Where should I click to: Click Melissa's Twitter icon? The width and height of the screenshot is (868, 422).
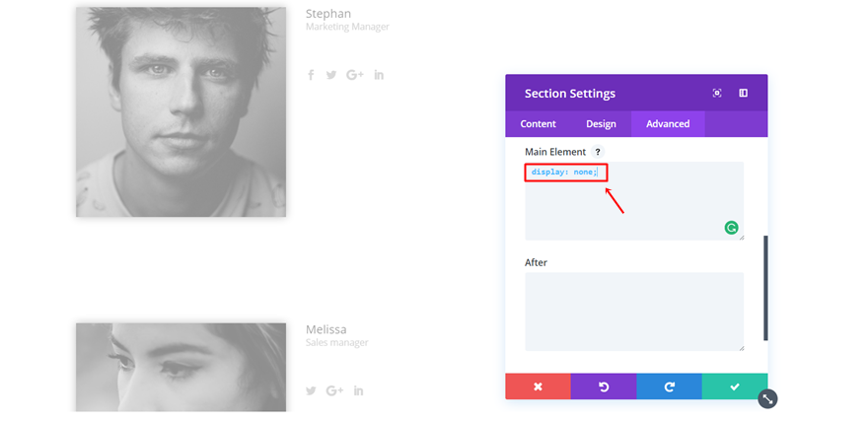311,390
